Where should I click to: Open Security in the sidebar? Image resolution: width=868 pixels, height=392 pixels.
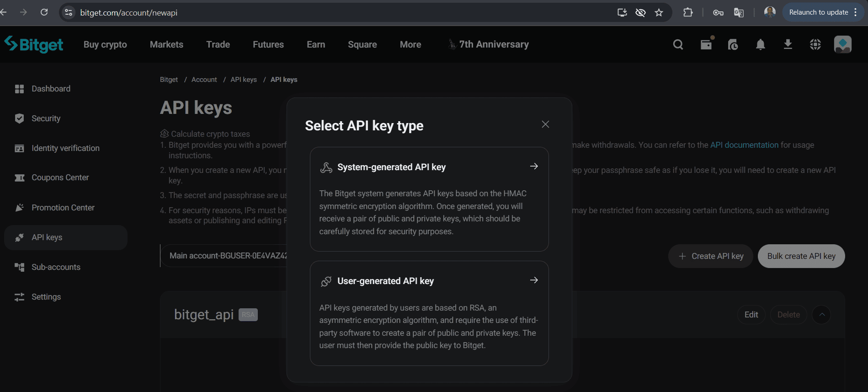(x=66, y=118)
